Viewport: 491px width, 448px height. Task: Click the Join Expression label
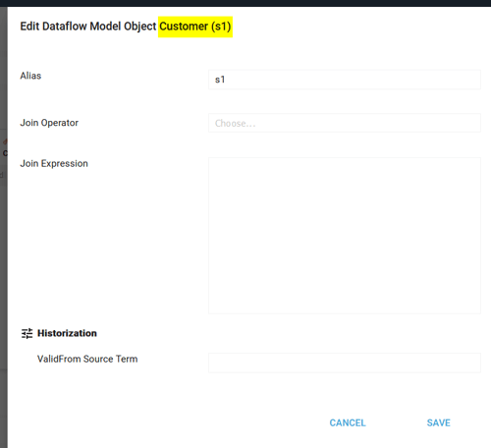[x=54, y=163]
